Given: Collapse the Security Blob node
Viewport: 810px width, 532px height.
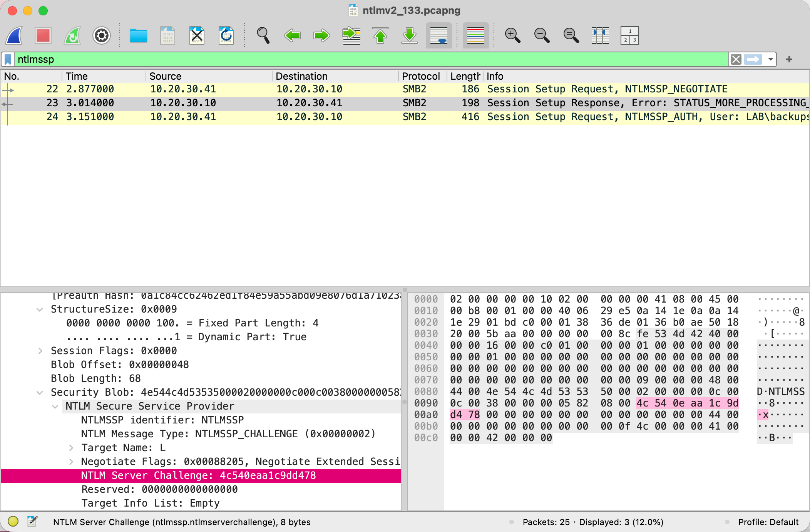Looking at the screenshot, I should 40,392.
